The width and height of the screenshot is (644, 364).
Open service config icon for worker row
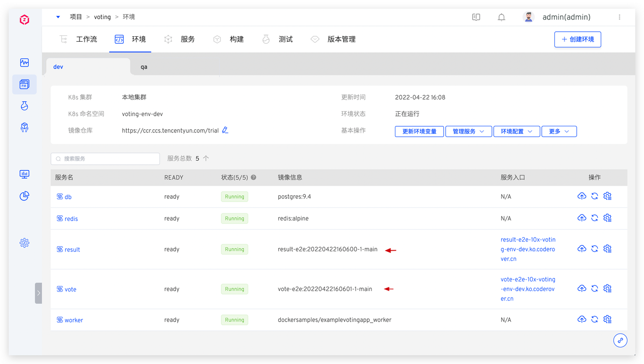tap(607, 320)
